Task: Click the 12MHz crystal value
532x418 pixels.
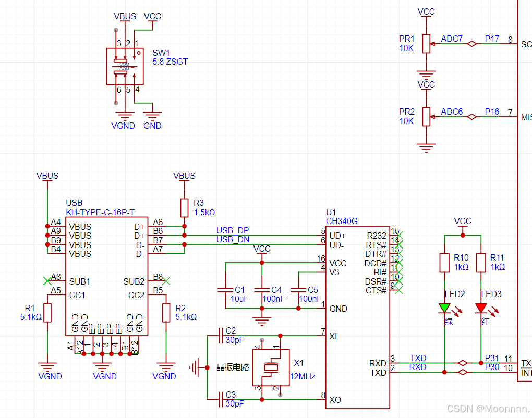Action: (x=303, y=377)
